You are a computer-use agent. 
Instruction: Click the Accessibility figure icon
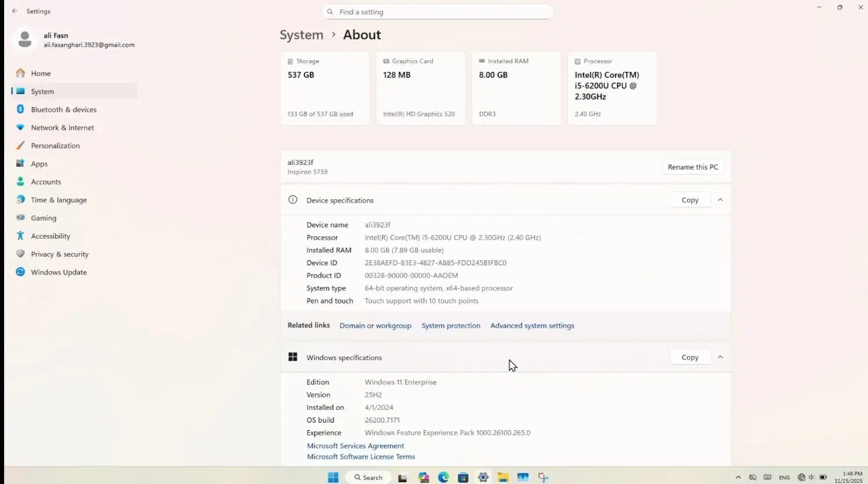tap(20, 236)
